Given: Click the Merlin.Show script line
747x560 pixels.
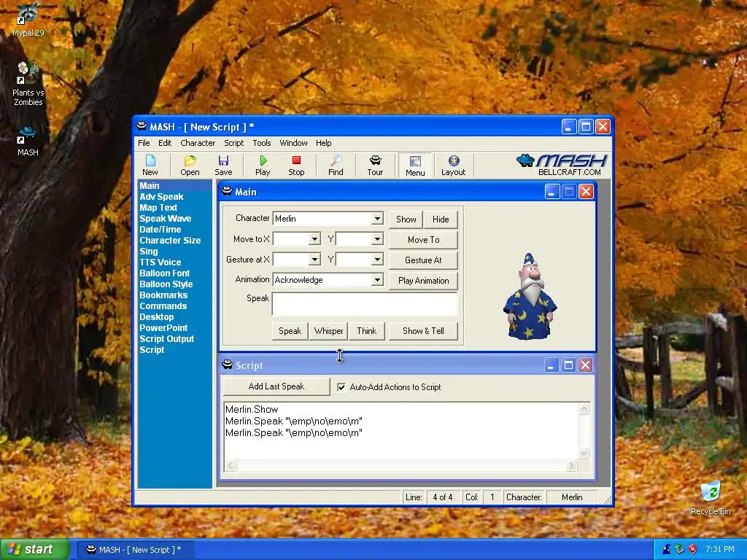Looking at the screenshot, I should point(252,410).
